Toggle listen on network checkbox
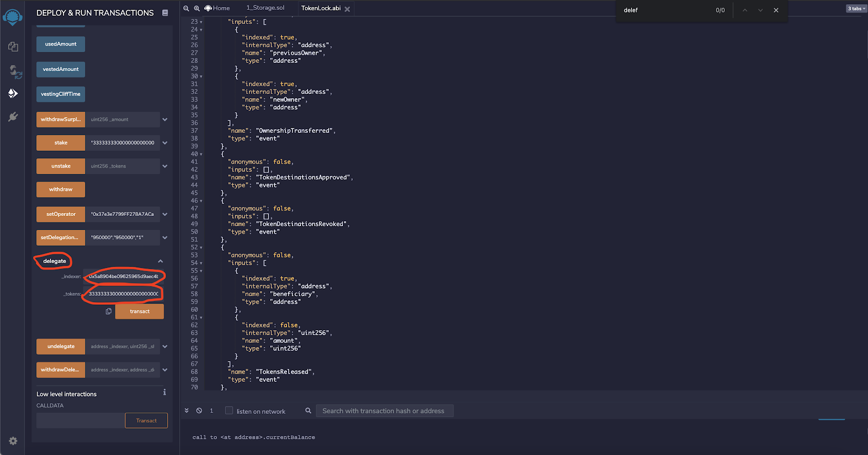 click(229, 411)
